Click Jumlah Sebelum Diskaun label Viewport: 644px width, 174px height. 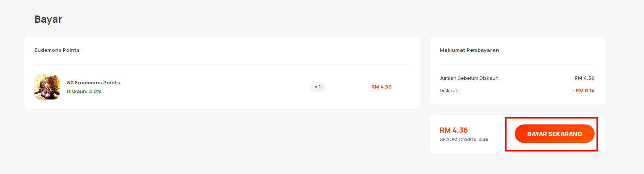469,78
